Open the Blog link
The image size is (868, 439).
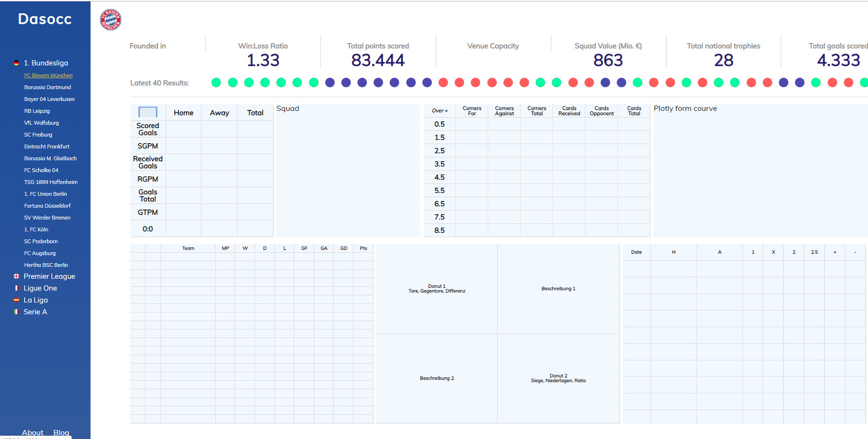tap(61, 433)
